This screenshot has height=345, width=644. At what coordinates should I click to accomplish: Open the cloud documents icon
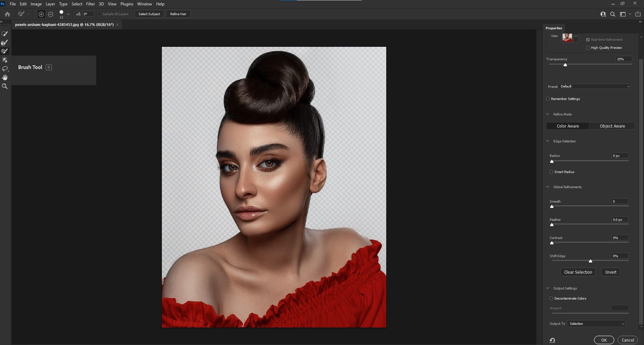pyautogui.click(x=603, y=14)
